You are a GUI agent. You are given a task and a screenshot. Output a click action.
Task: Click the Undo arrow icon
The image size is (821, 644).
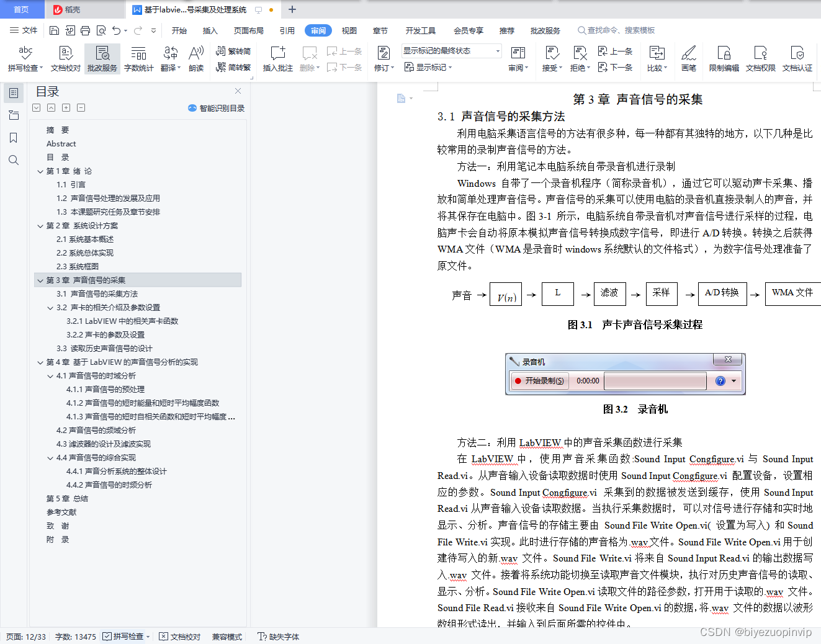[116, 30]
